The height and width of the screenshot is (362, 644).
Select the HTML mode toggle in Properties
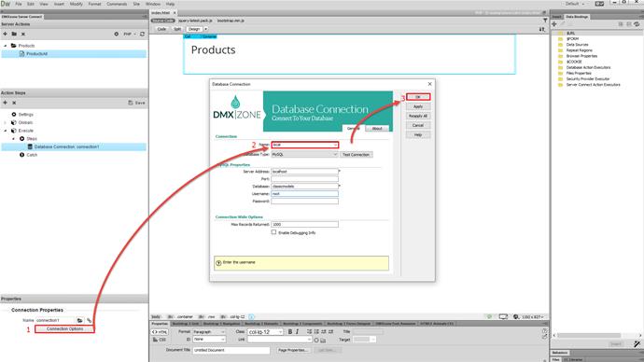click(160, 331)
